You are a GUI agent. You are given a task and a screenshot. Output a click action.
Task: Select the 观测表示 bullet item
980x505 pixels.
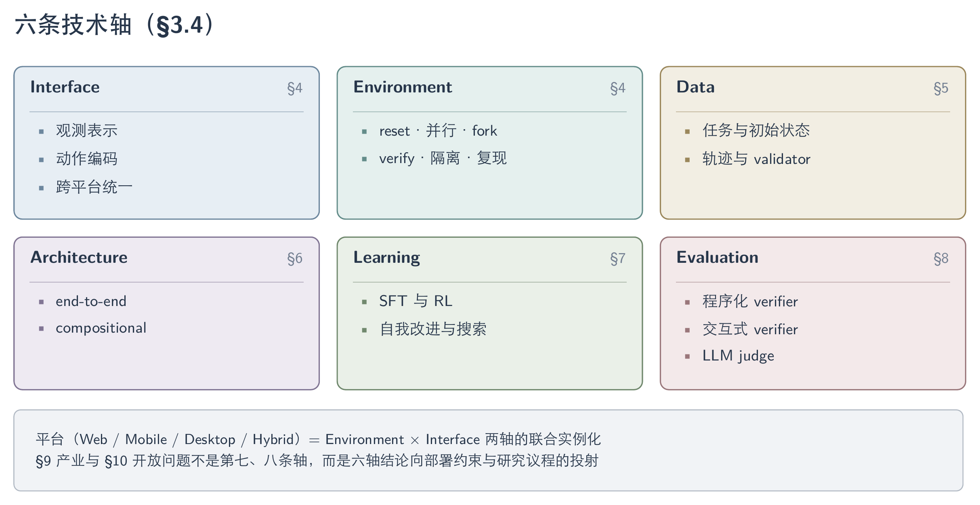[x=87, y=130]
